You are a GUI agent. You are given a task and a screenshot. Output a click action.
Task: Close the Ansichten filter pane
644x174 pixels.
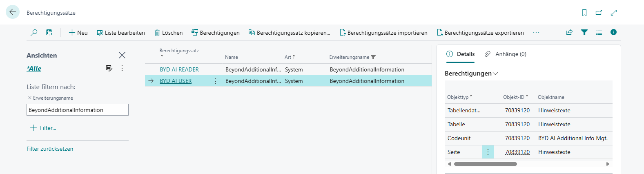tap(122, 55)
